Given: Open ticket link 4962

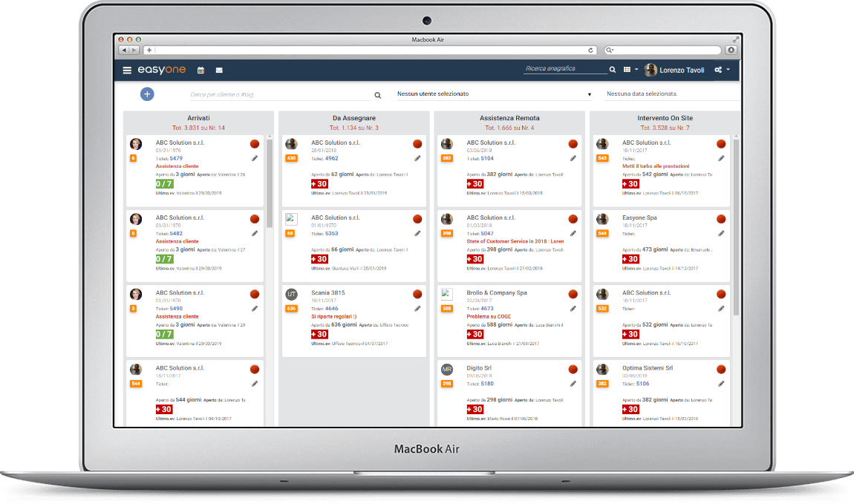Looking at the screenshot, I should [x=332, y=158].
